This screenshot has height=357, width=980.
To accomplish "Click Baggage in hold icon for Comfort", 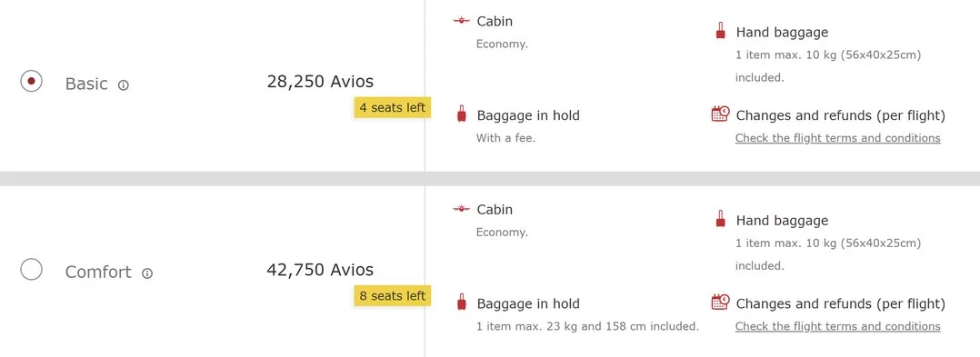I will (462, 302).
